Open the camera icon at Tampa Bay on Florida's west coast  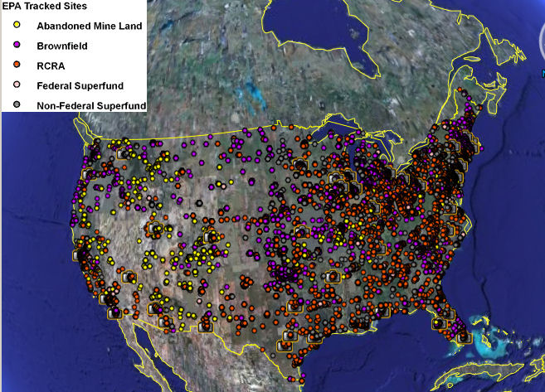tap(439, 323)
